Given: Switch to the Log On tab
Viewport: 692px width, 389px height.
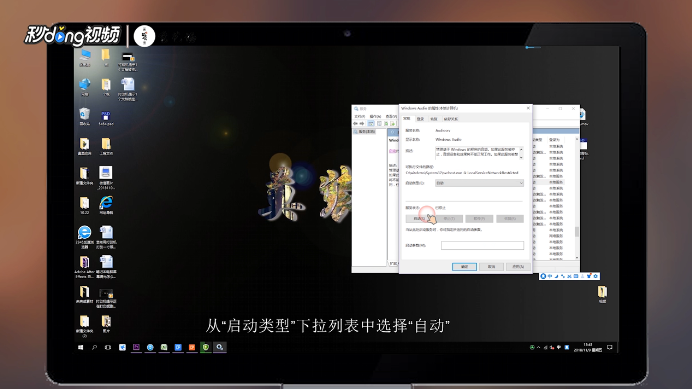Looking at the screenshot, I should pos(420,119).
